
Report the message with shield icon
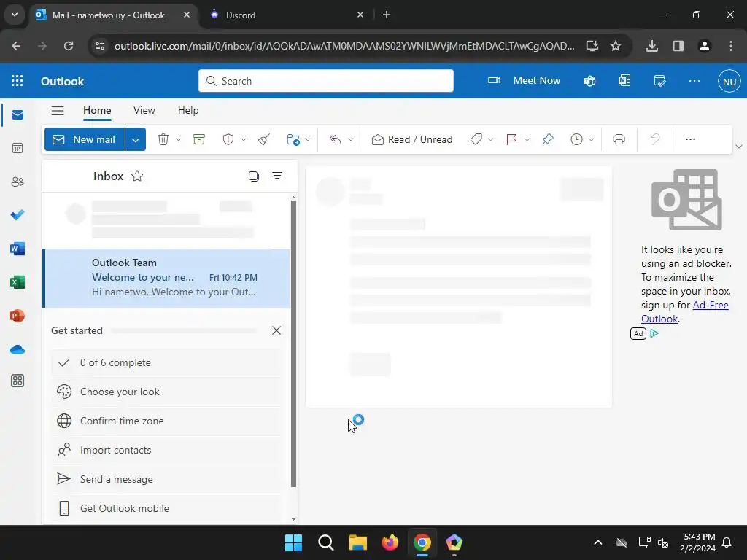click(228, 139)
